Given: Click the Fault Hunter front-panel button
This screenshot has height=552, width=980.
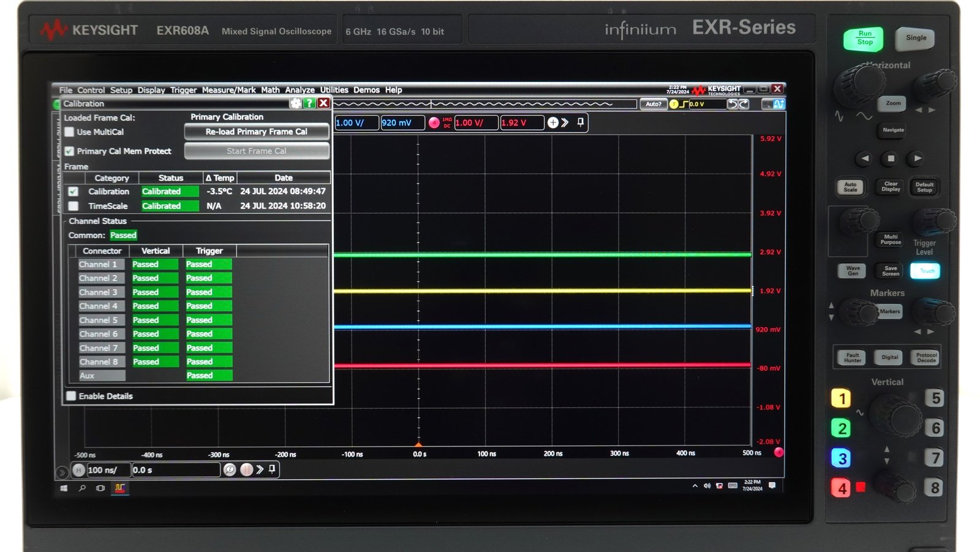Looking at the screenshot, I should click(853, 357).
